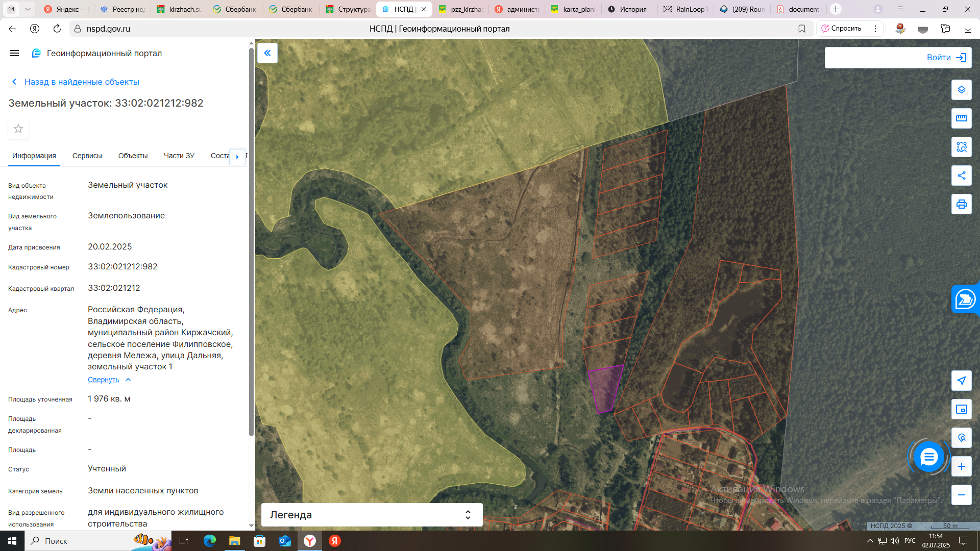Switch to the Сервисы tab
Viewport: 980px width, 551px height.
[x=87, y=156]
